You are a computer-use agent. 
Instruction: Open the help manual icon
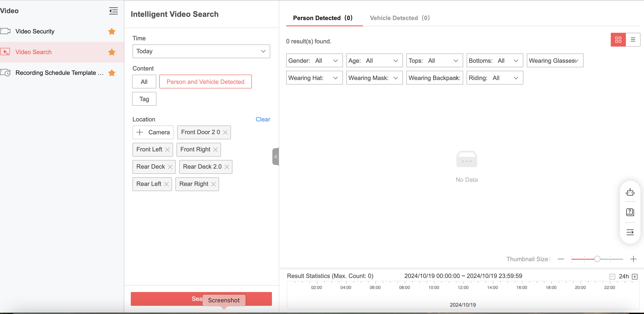pos(630,212)
